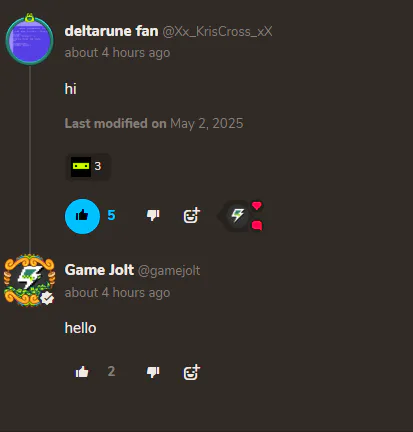
Task: Open deltarune fan's purple avatar
Action: [x=30, y=40]
